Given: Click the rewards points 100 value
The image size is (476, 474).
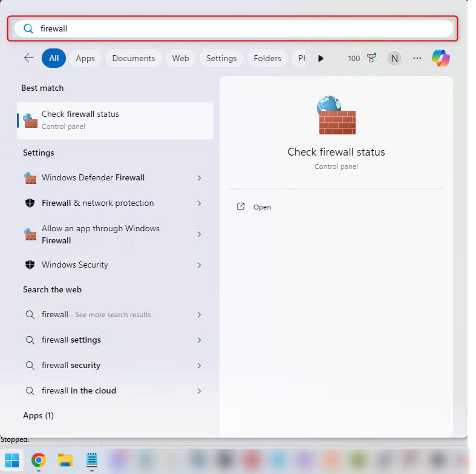Looking at the screenshot, I should click(x=354, y=58).
